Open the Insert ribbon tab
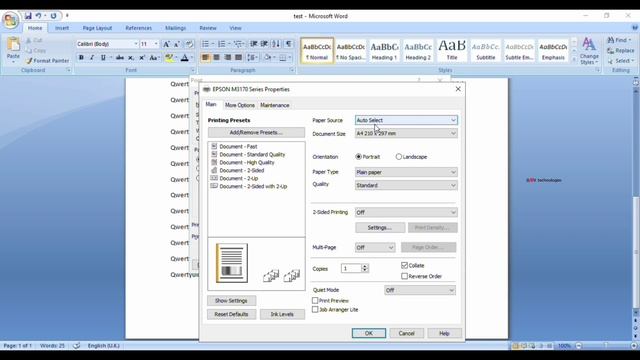The image size is (640, 360). point(62,28)
